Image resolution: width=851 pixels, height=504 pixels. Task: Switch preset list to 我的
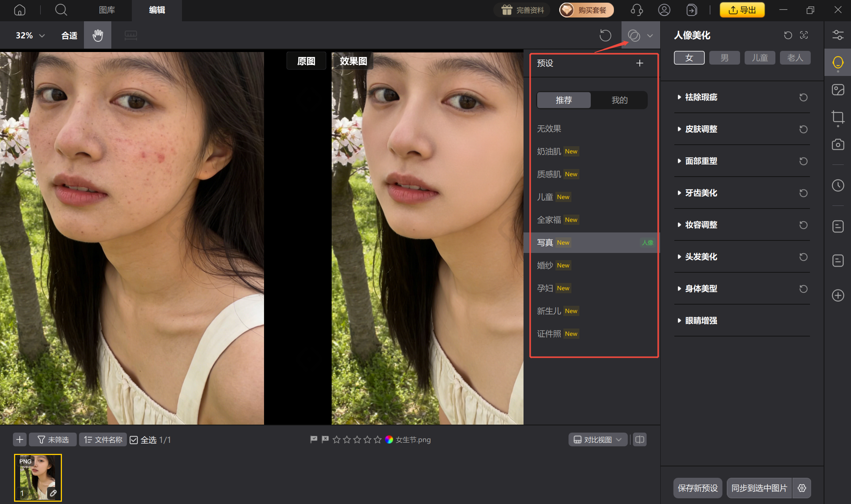pos(619,100)
